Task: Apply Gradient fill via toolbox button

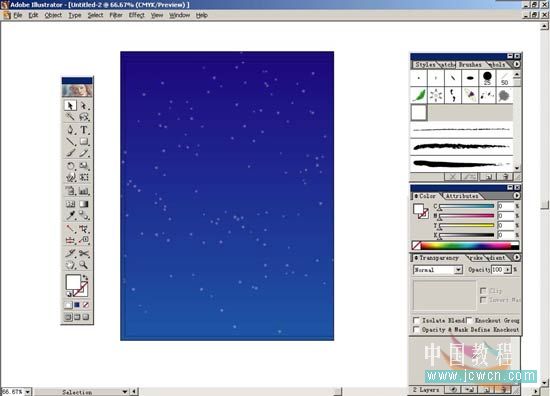Action: pos(77,305)
